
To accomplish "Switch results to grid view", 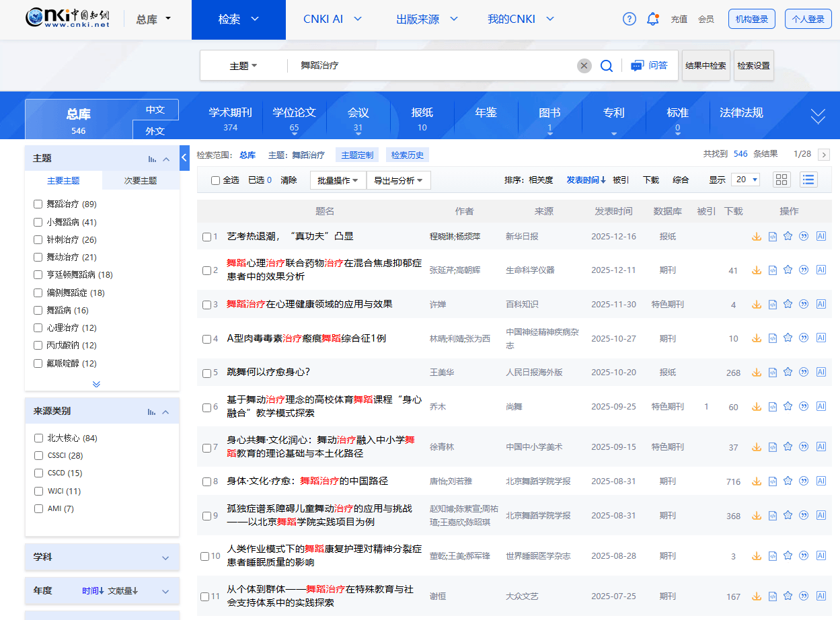I will click(x=781, y=180).
